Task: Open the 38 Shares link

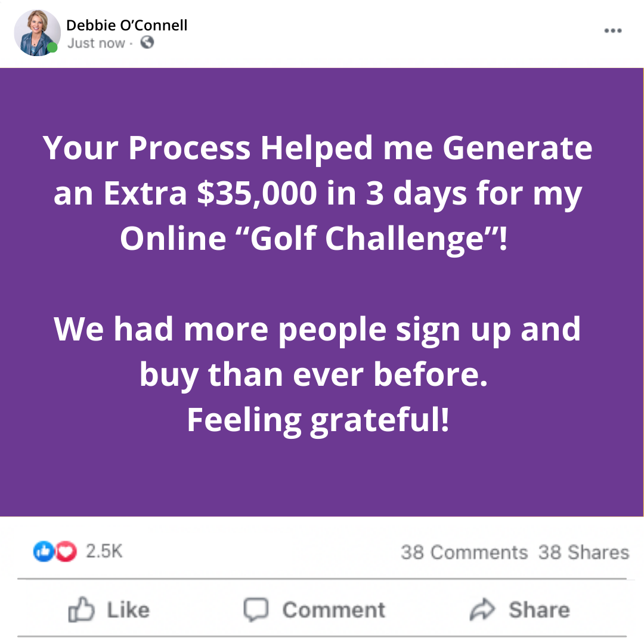Action: coord(584,552)
